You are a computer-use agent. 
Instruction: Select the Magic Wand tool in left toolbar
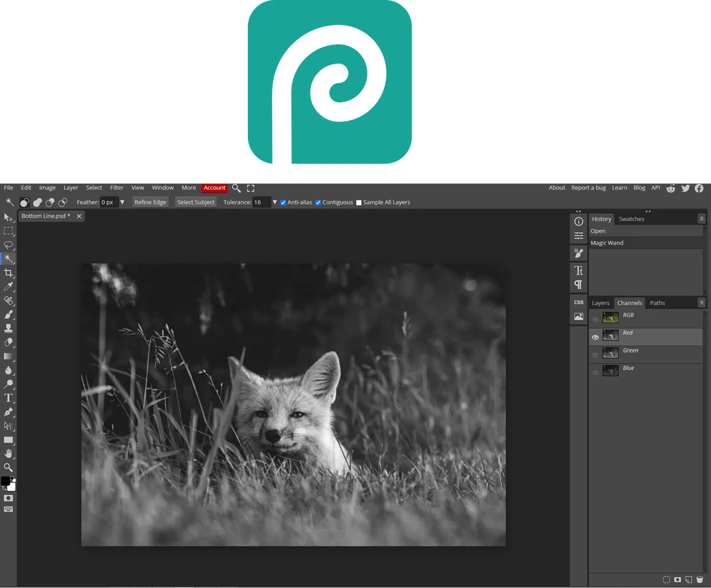[x=9, y=259]
